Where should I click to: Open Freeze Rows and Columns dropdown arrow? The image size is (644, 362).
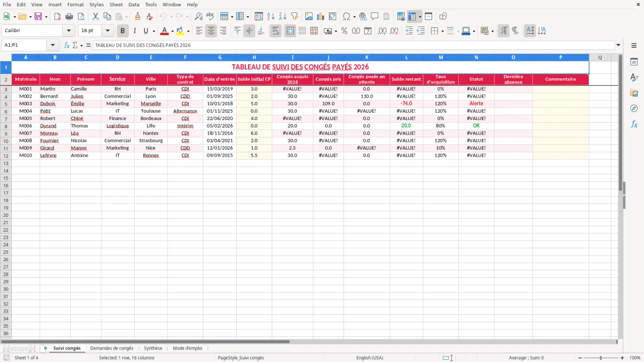point(420,17)
